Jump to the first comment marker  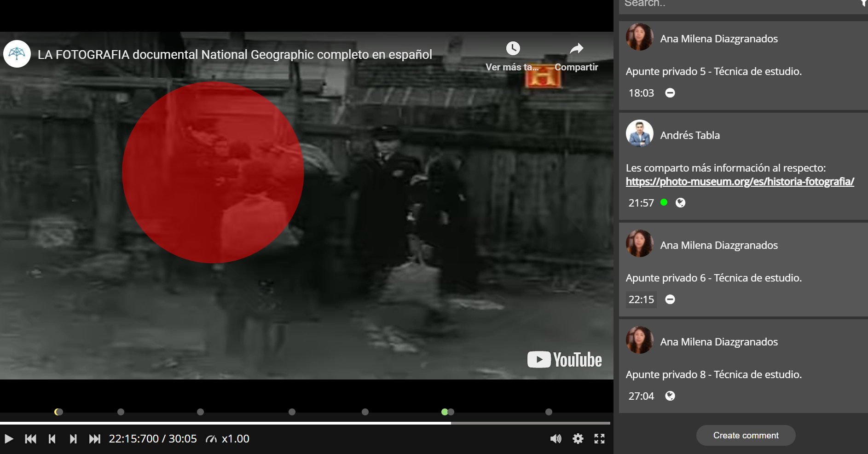coord(30,439)
